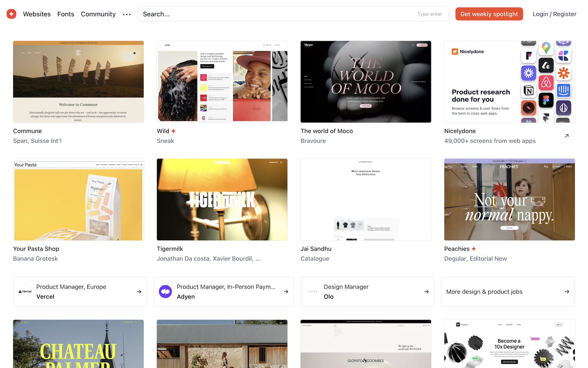This screenshot has width=588, height=368.
Task: Open the Wild website thumbnail
Action: point(222,82)
